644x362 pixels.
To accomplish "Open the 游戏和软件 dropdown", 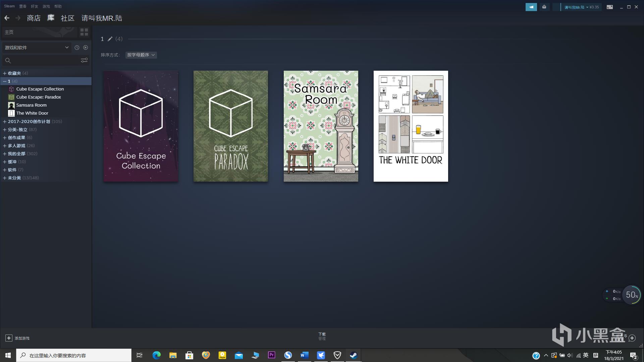I will [36, 48].
